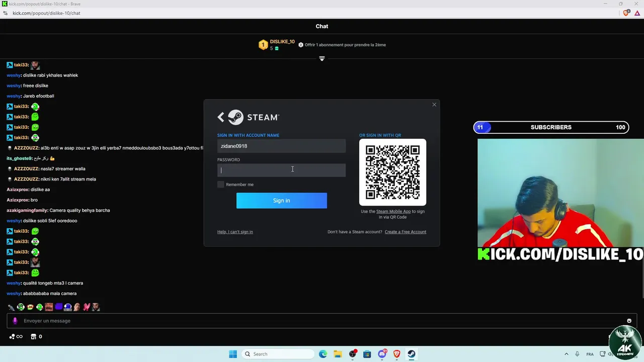Click weshy on the 'abababababa mala camera' message

pos(14,294)
